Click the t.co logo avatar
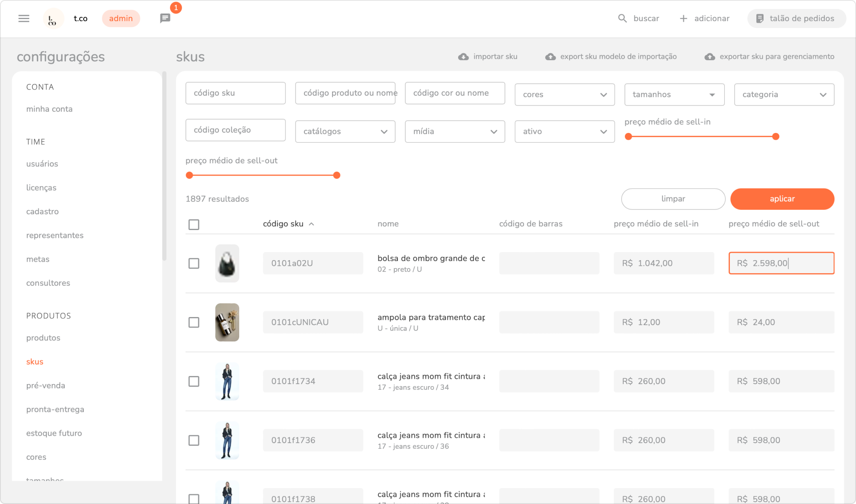The image size is (856, 504). click(53, 19)
